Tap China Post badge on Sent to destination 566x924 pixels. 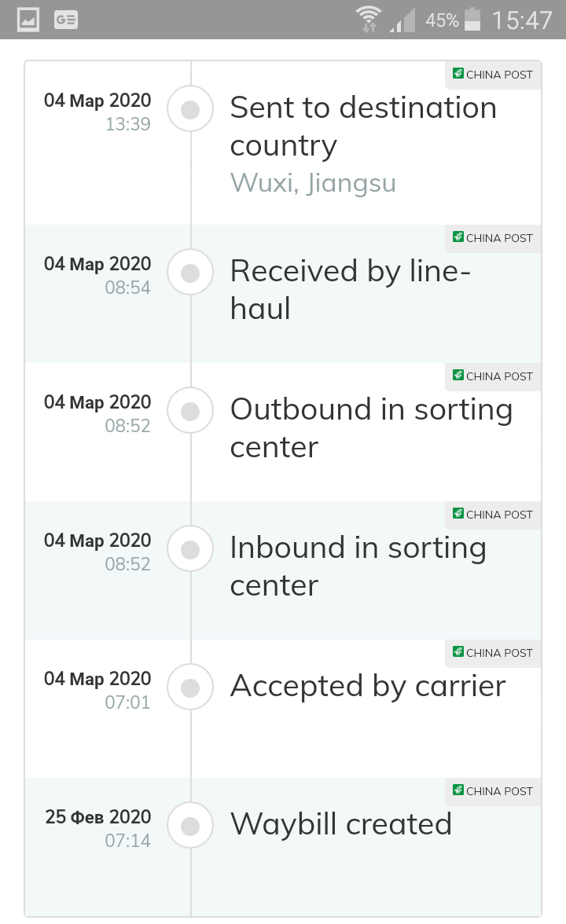point(493,75)
